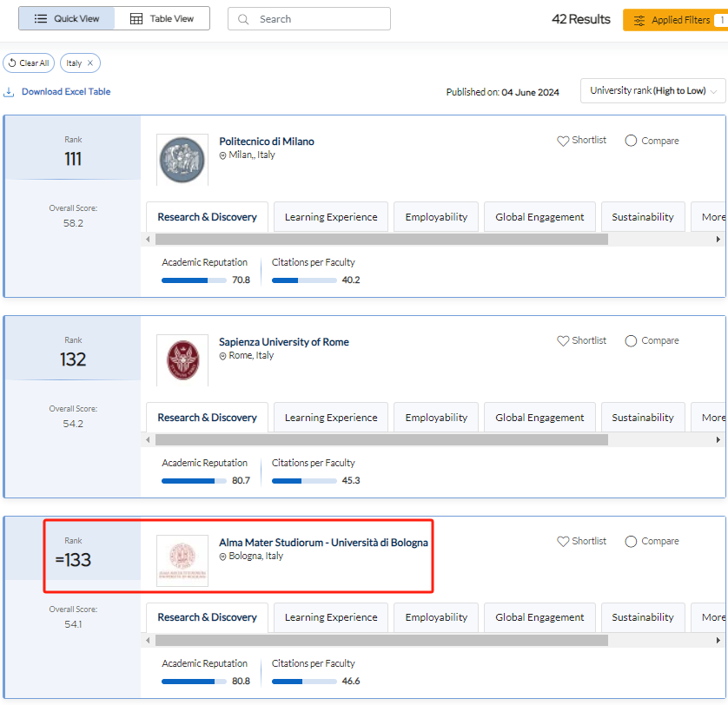Click the filter sliders icon

pos(639,21)
